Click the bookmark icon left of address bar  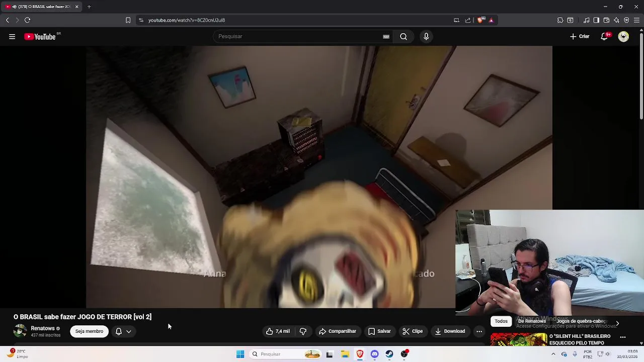pyautogui.click(x=128, y=20)
